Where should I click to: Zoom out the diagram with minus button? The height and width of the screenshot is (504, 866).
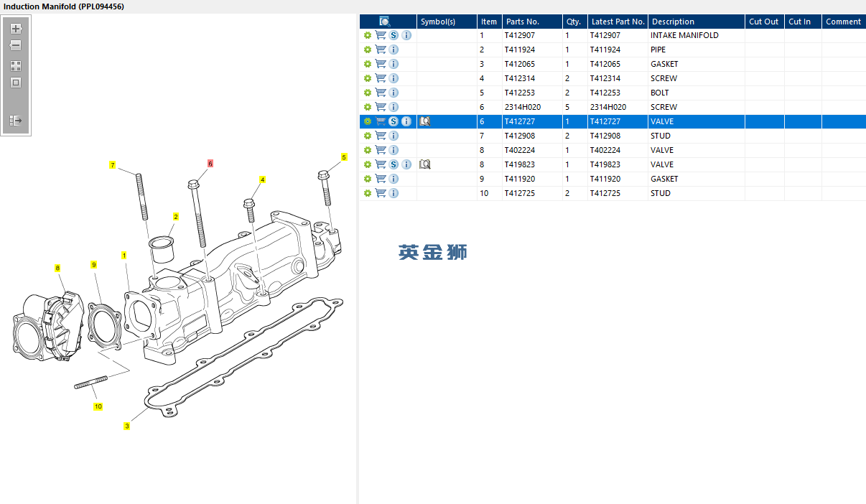pyautogui.click(x=16, y=46)
